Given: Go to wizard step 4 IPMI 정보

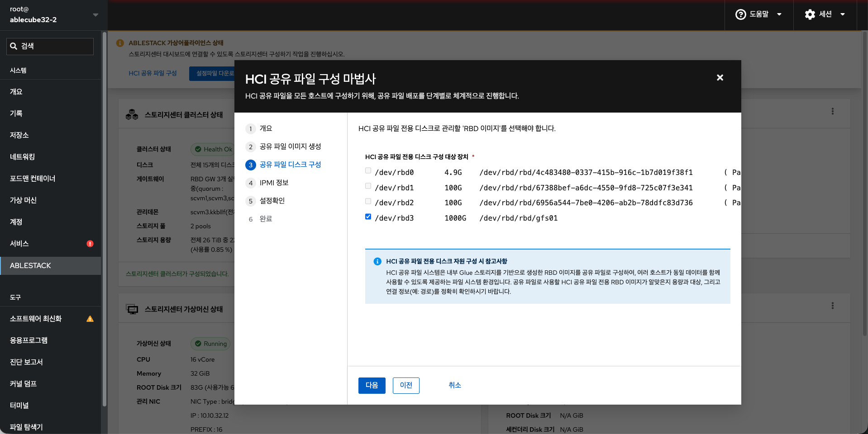Looking at the screenshot, I should coord(274,183).
